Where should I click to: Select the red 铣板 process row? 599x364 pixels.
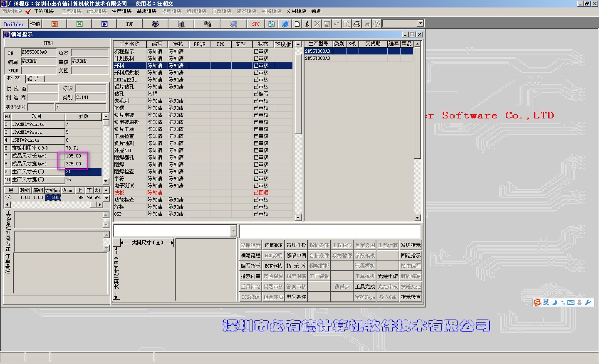[203, 193]
